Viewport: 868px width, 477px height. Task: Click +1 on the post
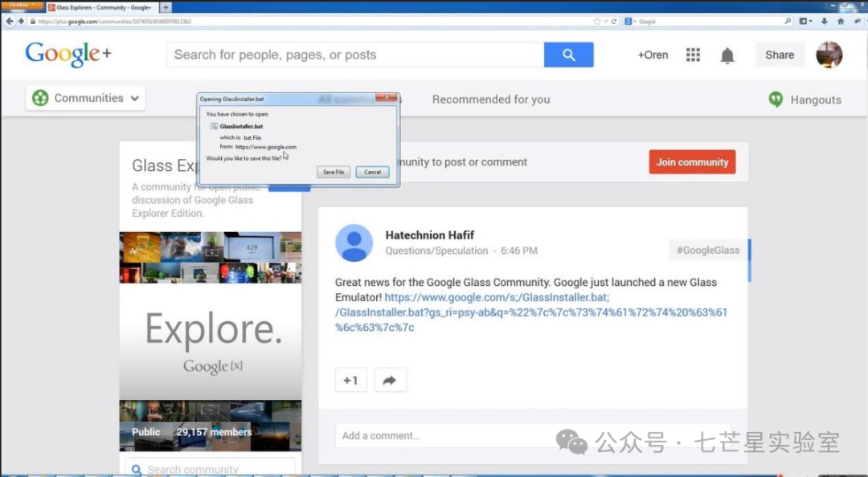(x=351, y=380)
